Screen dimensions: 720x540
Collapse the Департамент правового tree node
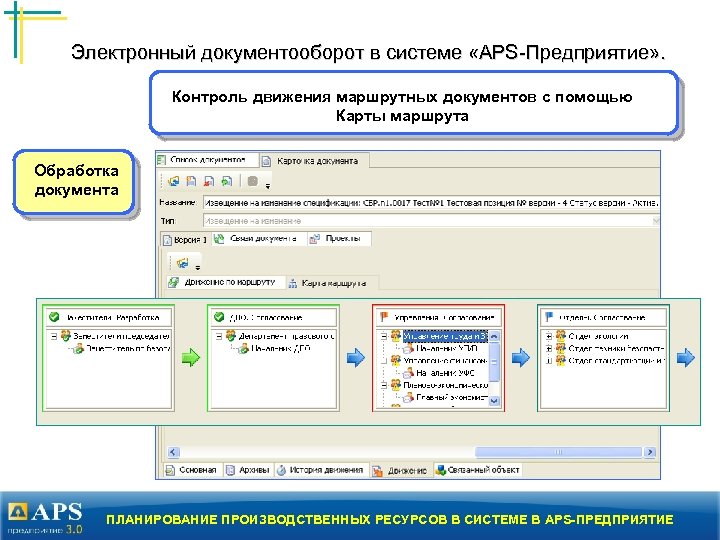219,337
